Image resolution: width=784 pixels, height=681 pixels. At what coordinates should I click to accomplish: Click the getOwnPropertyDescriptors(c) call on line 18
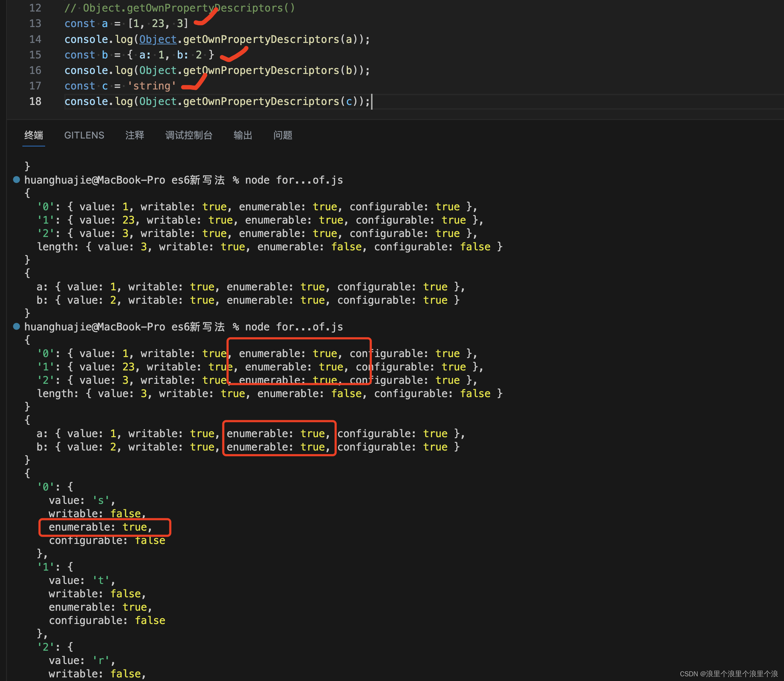271,101
